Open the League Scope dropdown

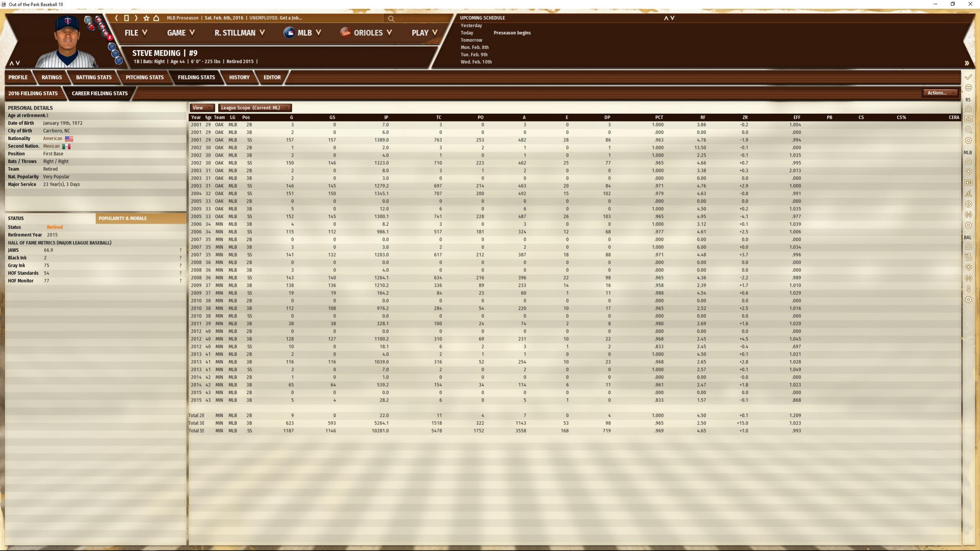coord(254,108)
